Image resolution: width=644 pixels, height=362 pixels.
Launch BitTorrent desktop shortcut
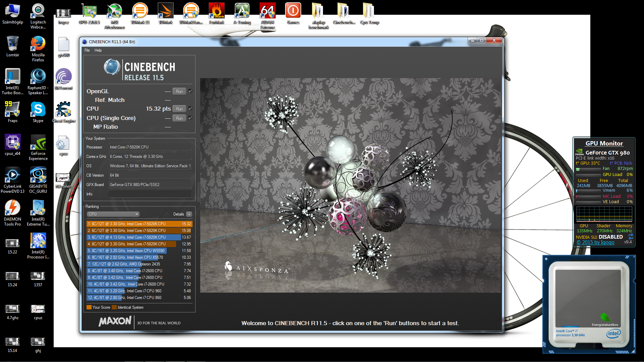pos(63,79)
